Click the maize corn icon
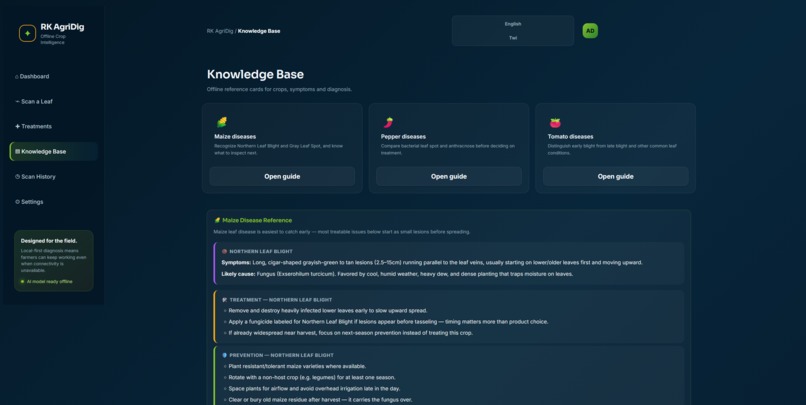Viewport: 806px width, 405px height. [x=222, y=122]
